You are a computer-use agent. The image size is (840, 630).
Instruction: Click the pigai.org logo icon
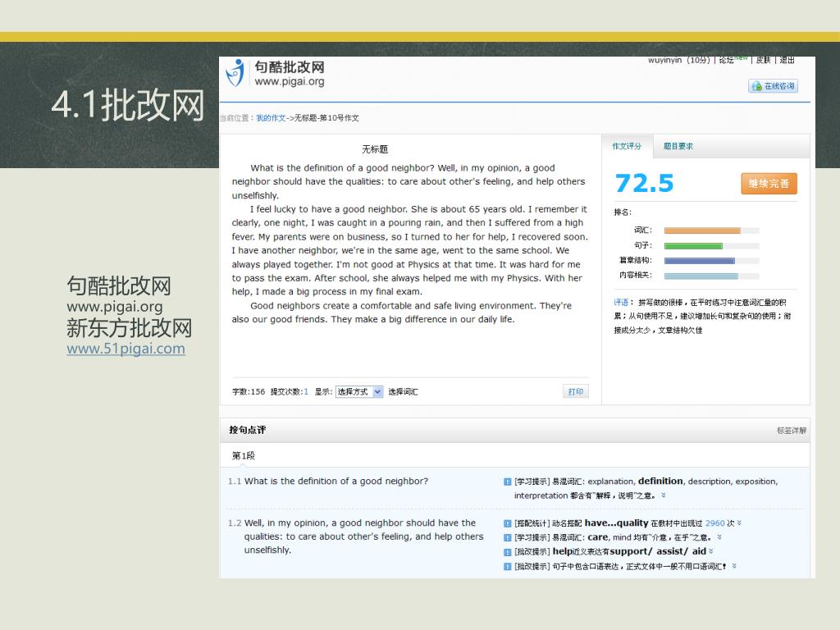(235, 73)
